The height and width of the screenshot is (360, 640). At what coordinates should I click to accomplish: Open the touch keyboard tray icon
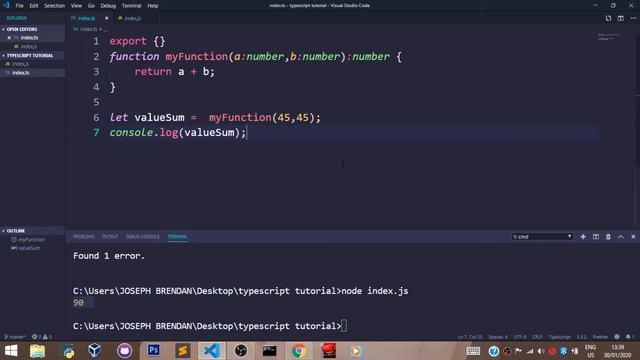pyautogui.click(x=473, y=351)
